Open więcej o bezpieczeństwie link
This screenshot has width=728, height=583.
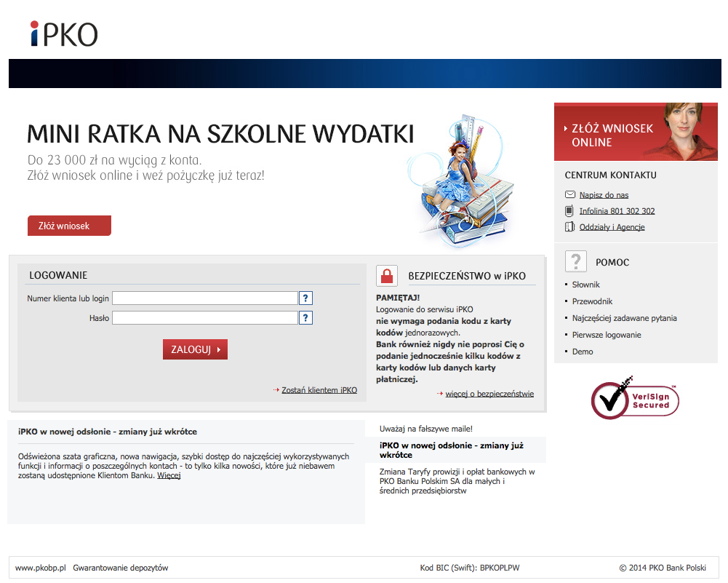489,394
